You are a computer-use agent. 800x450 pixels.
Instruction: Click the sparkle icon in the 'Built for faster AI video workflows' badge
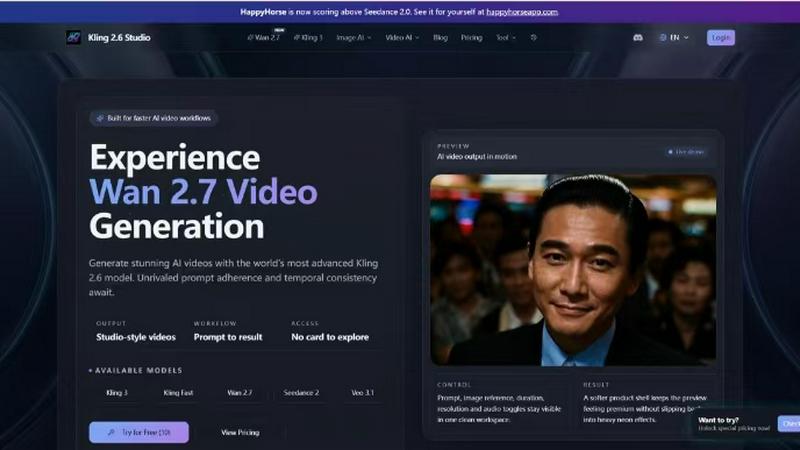[100, 118]
